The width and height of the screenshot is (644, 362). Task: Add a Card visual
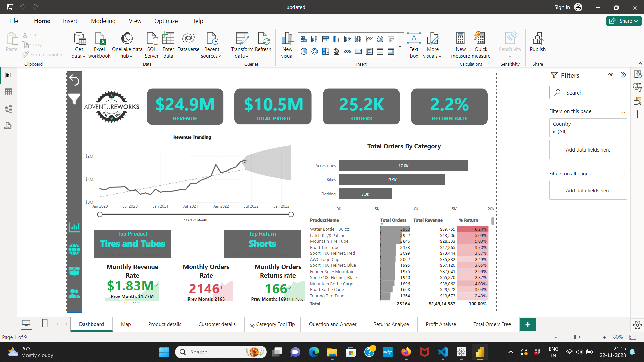[358, 51]
